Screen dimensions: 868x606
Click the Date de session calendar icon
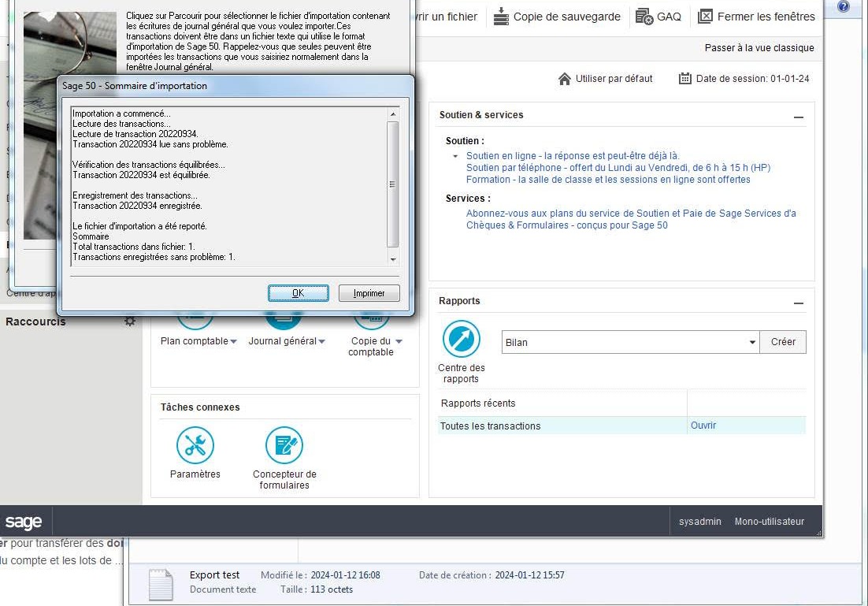click(684, 79)
